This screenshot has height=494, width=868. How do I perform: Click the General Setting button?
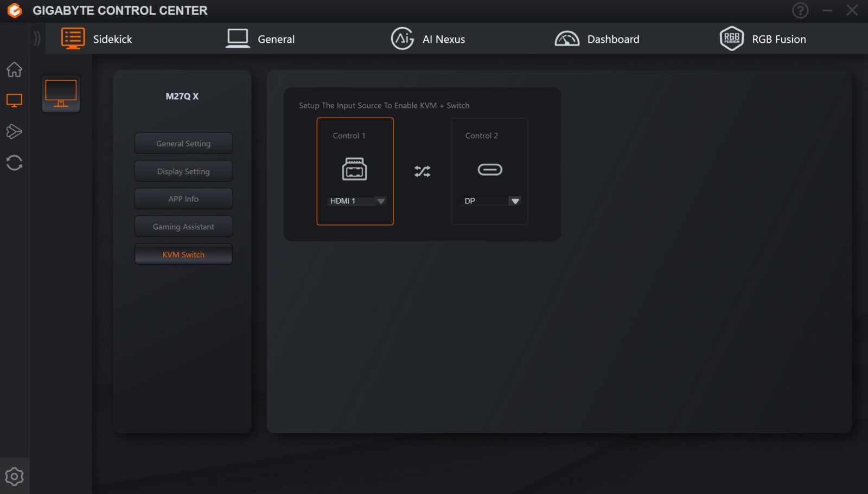[x=183, y=144]
